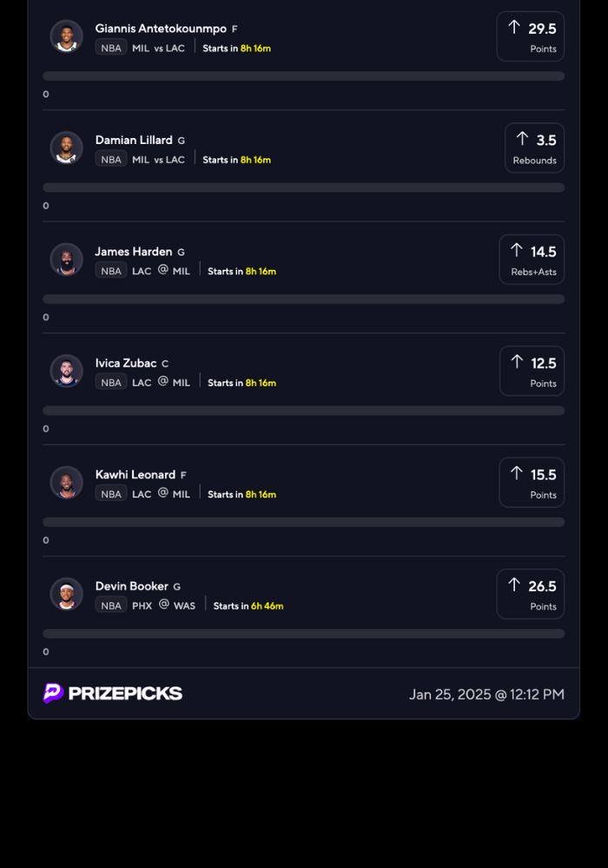Click Damian Lillard's player avatar
This screenshot has width=608, height=868.
point(67,148)
